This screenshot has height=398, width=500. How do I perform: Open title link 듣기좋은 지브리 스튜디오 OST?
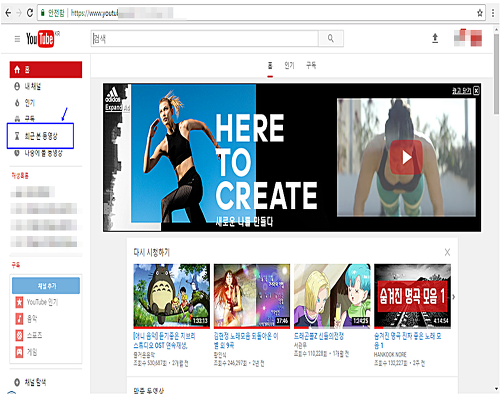coord(164,340)
